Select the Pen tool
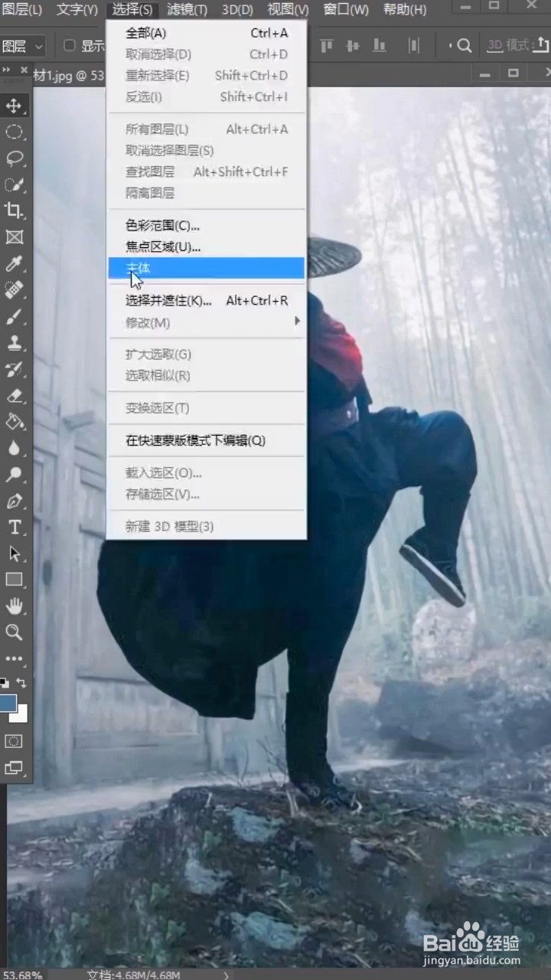Image resolution: width=551 pixels, height=980 pixels. coord(15,501)
